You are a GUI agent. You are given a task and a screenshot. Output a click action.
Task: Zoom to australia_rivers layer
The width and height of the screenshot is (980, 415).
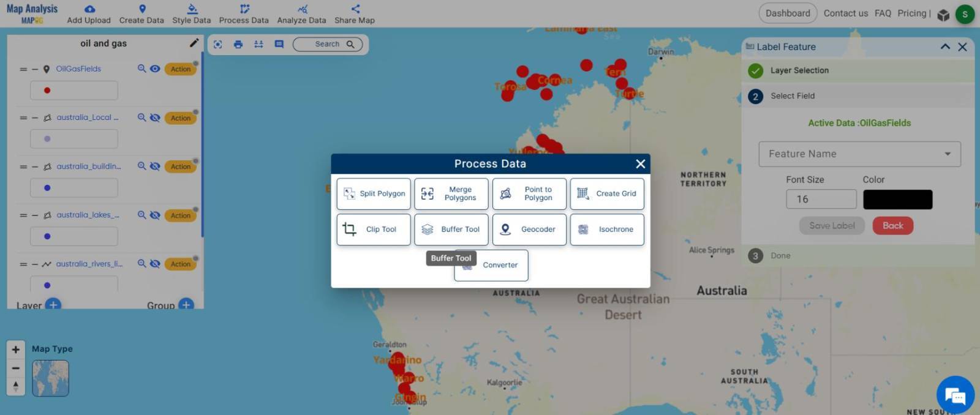coord(141,264)
